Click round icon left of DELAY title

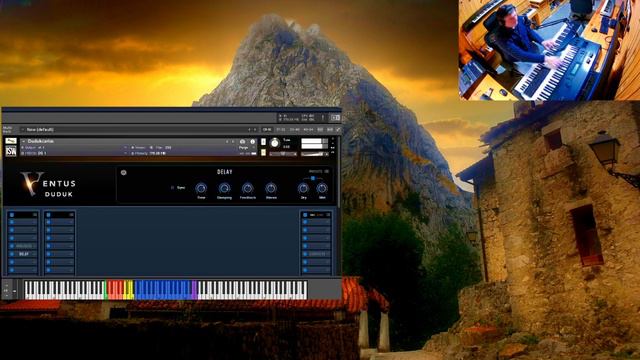point(124,173)
